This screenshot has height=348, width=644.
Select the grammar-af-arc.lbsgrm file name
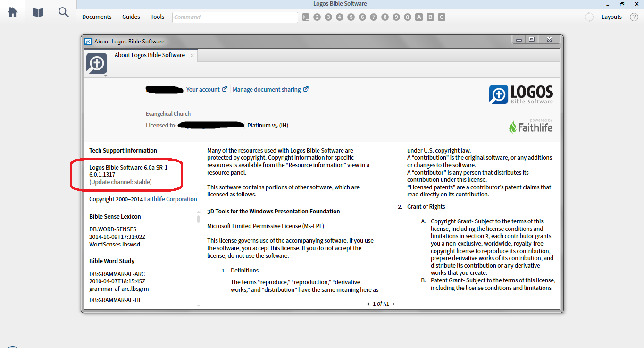(119, 289)
